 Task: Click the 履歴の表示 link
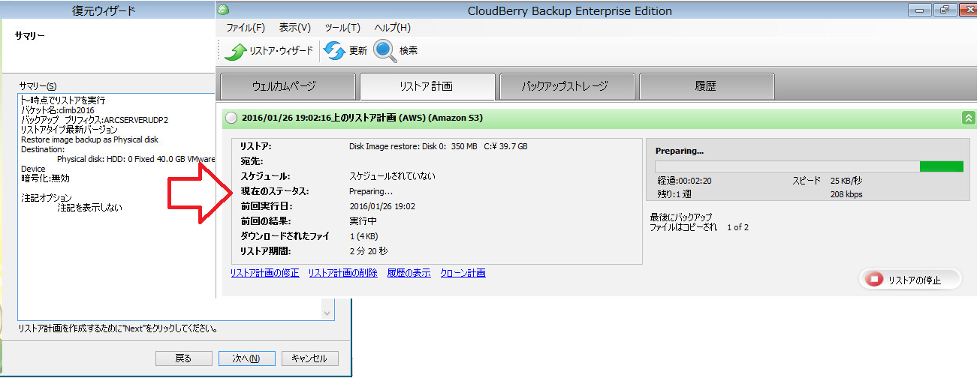coord(409,273)
